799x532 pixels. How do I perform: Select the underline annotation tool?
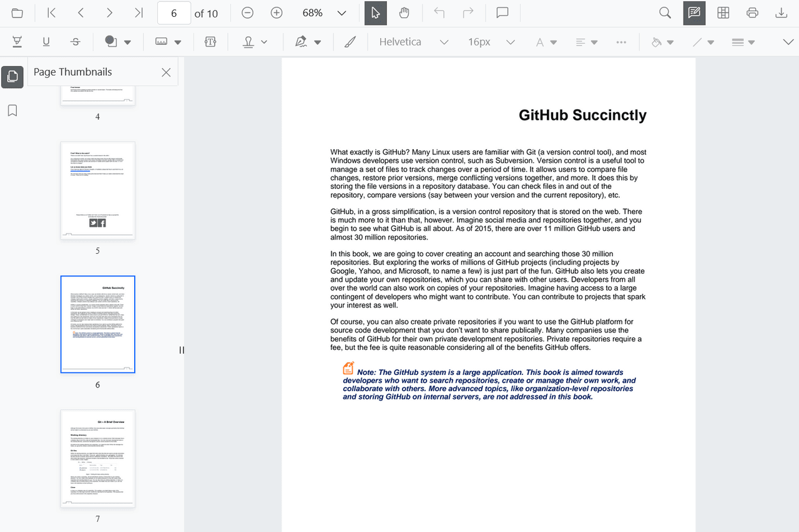pos(46,42)
